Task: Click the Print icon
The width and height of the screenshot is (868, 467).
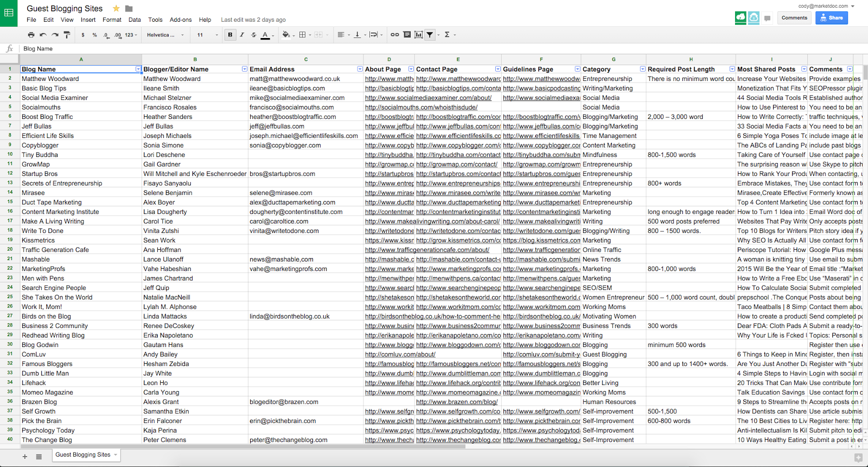Action: pos(31,35)
